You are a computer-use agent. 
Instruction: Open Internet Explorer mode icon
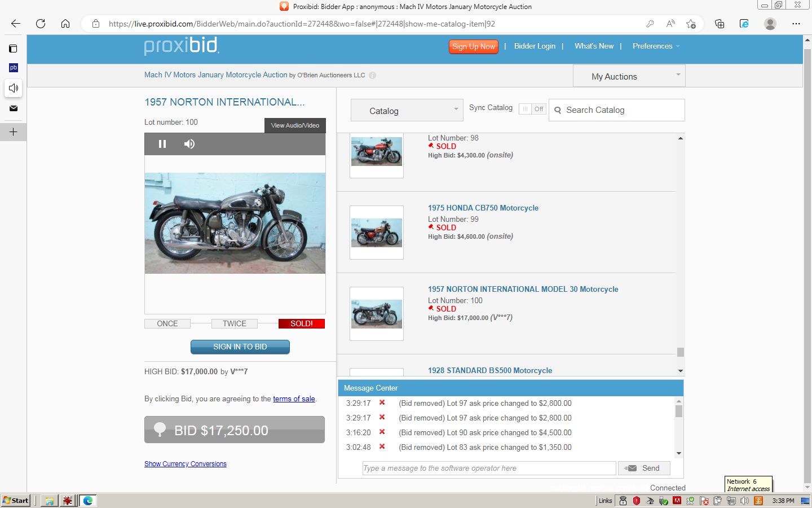coord(744,24)
